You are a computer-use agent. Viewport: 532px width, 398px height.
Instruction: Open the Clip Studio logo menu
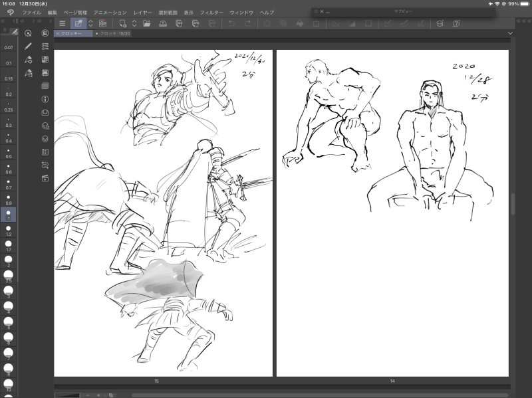coord(10,13)
